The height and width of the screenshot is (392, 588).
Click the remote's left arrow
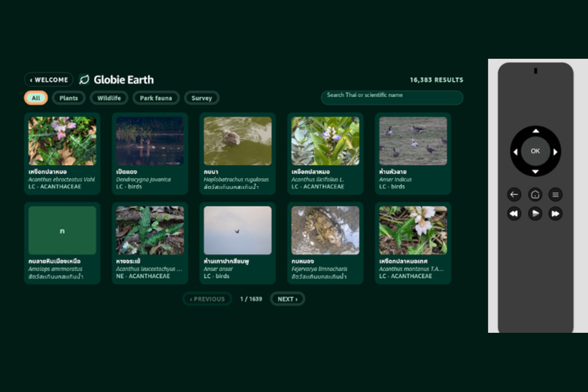[515, 152]
